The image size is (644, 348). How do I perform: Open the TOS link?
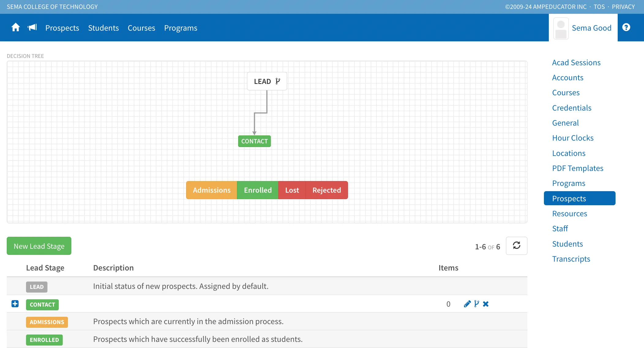tap(599, 7)
